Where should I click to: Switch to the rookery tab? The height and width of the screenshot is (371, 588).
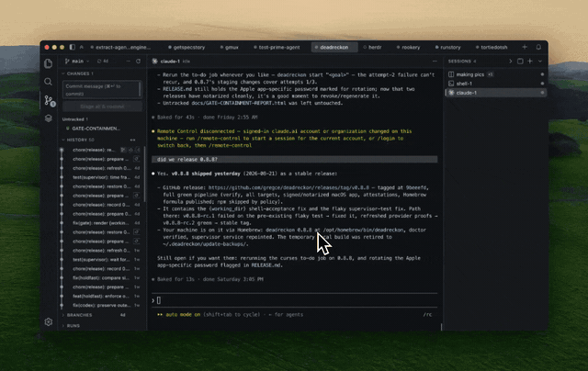coord(408,47)
